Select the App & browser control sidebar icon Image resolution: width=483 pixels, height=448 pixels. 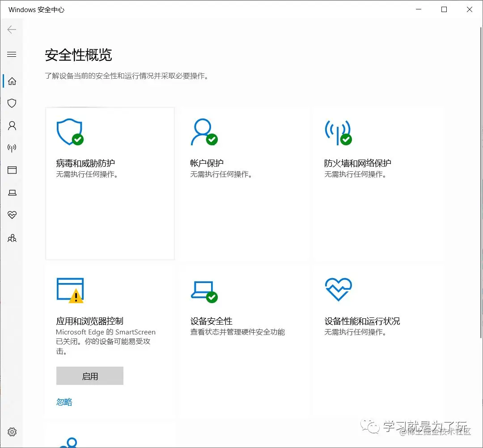12,170
